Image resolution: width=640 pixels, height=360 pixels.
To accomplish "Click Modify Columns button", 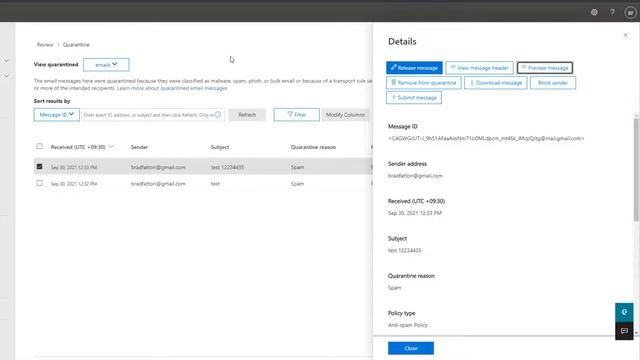I will pos(345,115).
